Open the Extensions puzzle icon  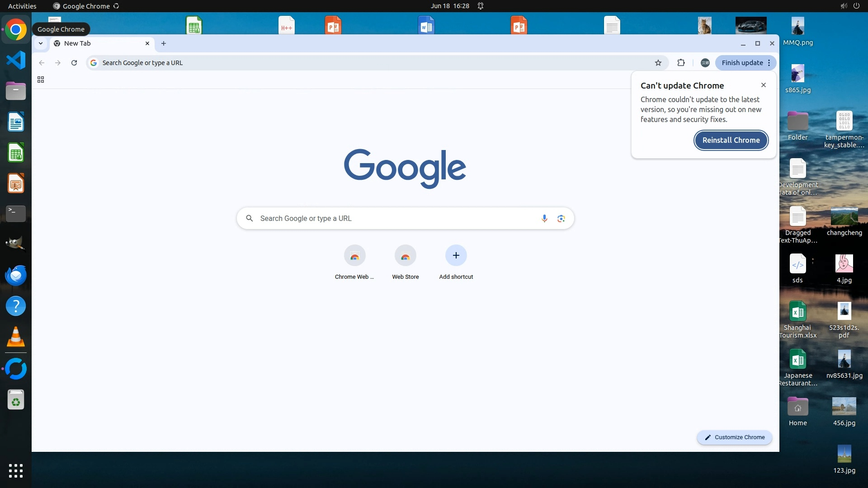(x=681, y=63)
